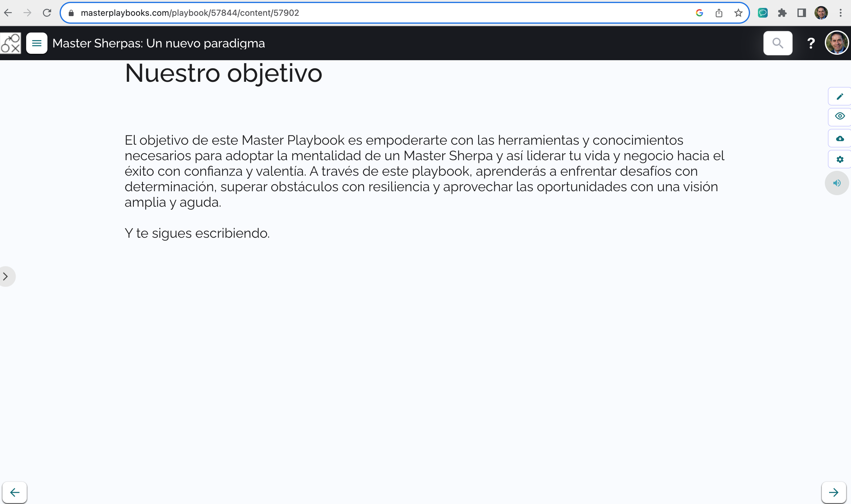Expand the left sidebar chevron
The height and width of the screenshot is (504, 851).
pyautogui.click(x=6, y=276)
